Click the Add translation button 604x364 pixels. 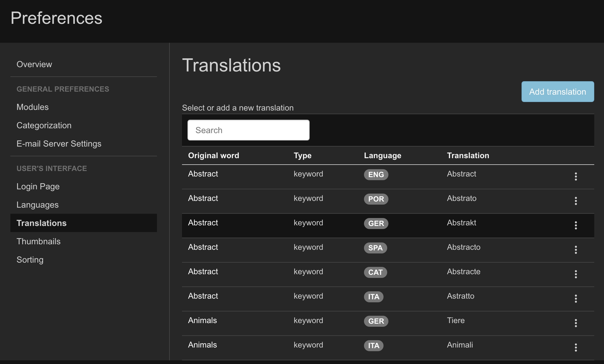557,92
